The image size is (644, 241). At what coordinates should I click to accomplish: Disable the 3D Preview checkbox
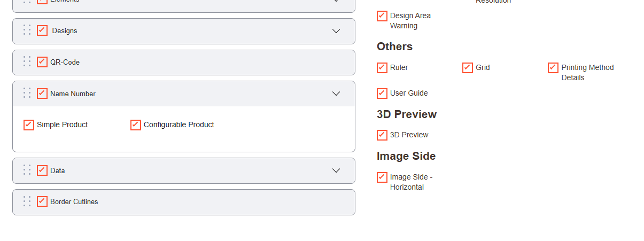click(x=382, y=135)
